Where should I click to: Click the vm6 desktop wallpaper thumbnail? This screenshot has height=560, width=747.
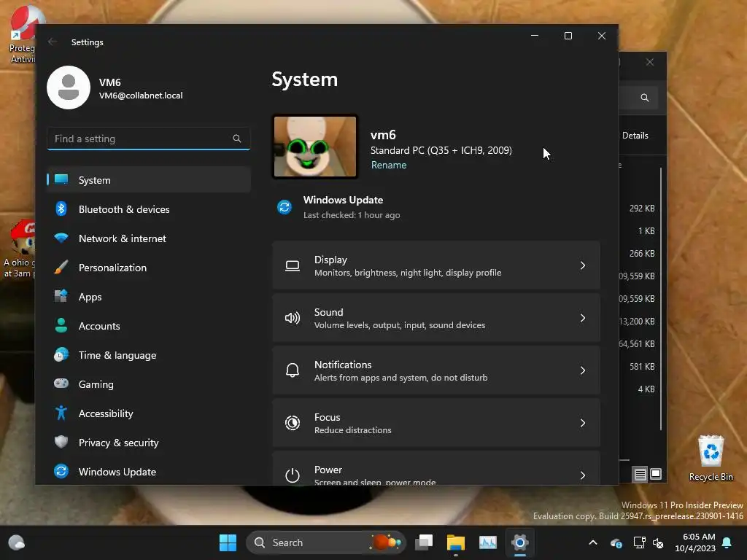(x=315, y=147)
